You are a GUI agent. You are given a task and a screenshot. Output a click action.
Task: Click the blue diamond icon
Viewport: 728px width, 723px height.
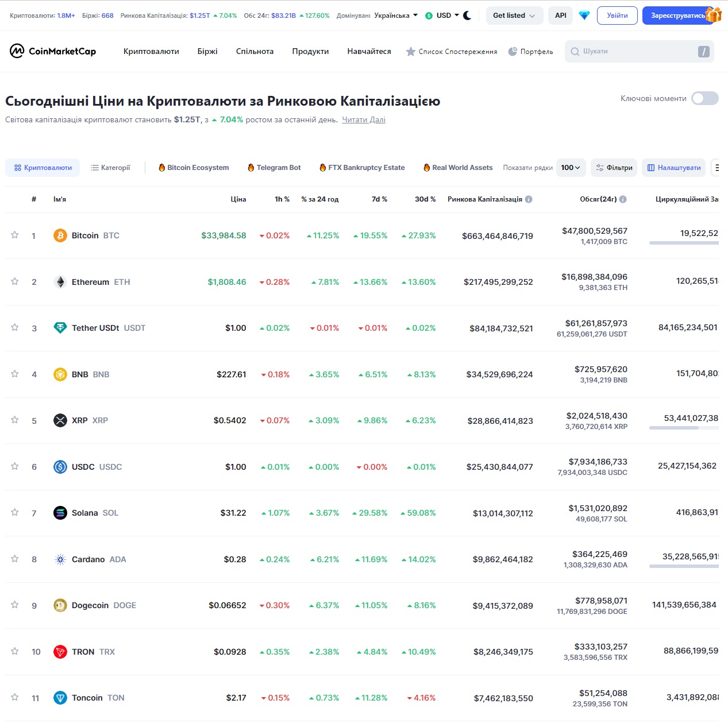[584, 16]
